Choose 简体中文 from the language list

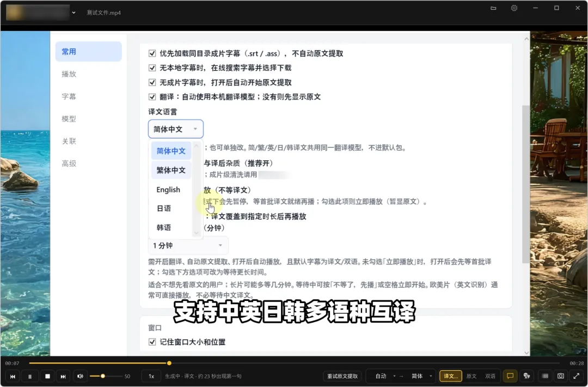tap(171, 151)
